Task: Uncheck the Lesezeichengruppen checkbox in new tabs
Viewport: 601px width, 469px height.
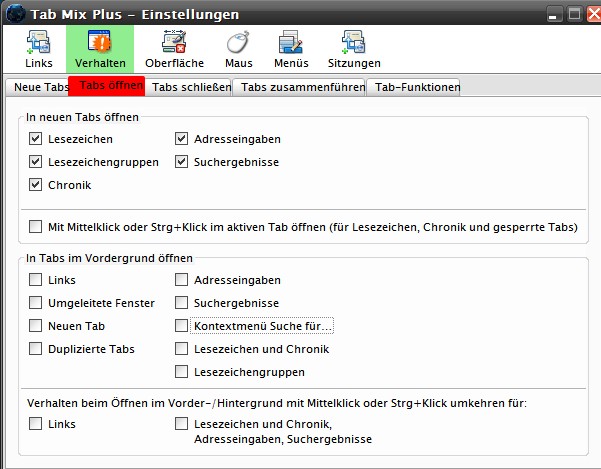Action: point(36,162)
